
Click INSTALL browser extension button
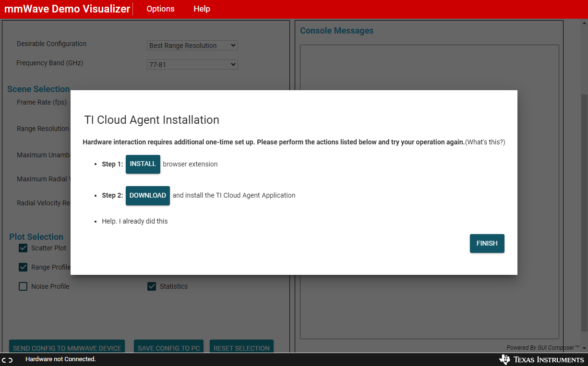[x=143, y=164]
